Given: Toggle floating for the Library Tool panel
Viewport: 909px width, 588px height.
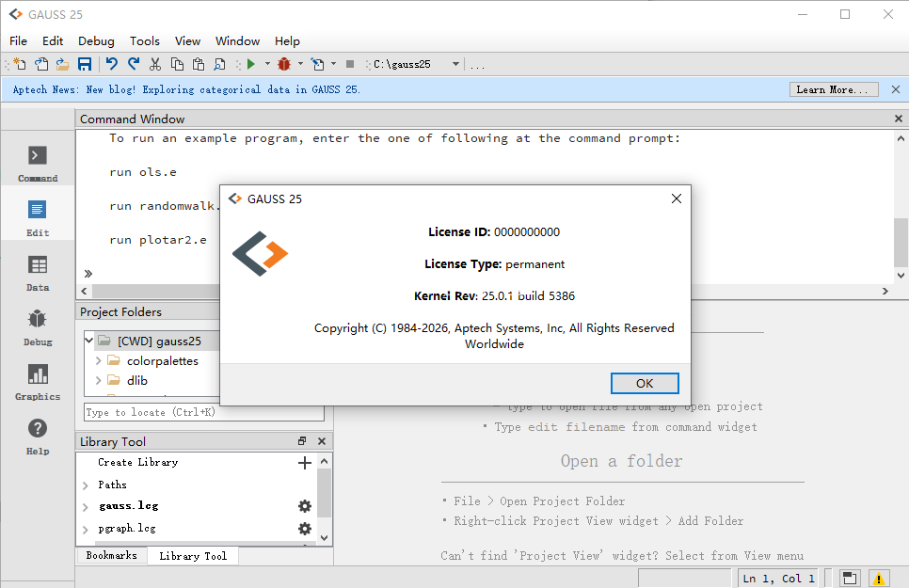Looking at the screenshot, I should [302, 441].
